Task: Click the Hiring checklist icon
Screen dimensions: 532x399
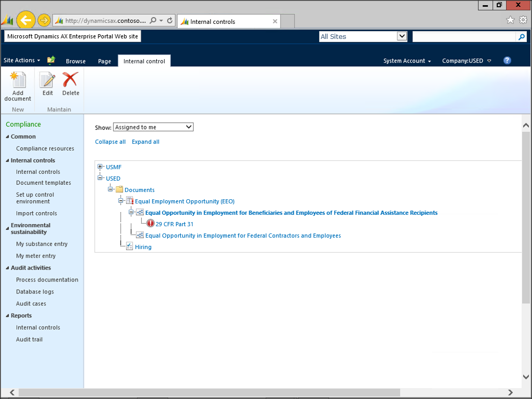Action: 129,247
